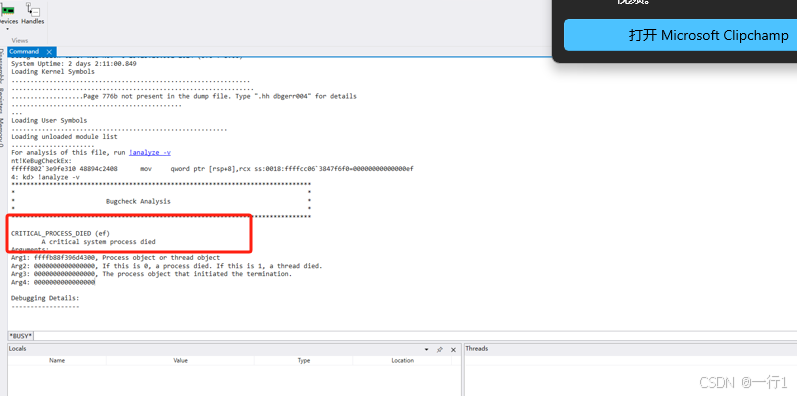Click the Arg4 zeros line
The height and width of the screenshot is (396, 797).
pos(53,282)
